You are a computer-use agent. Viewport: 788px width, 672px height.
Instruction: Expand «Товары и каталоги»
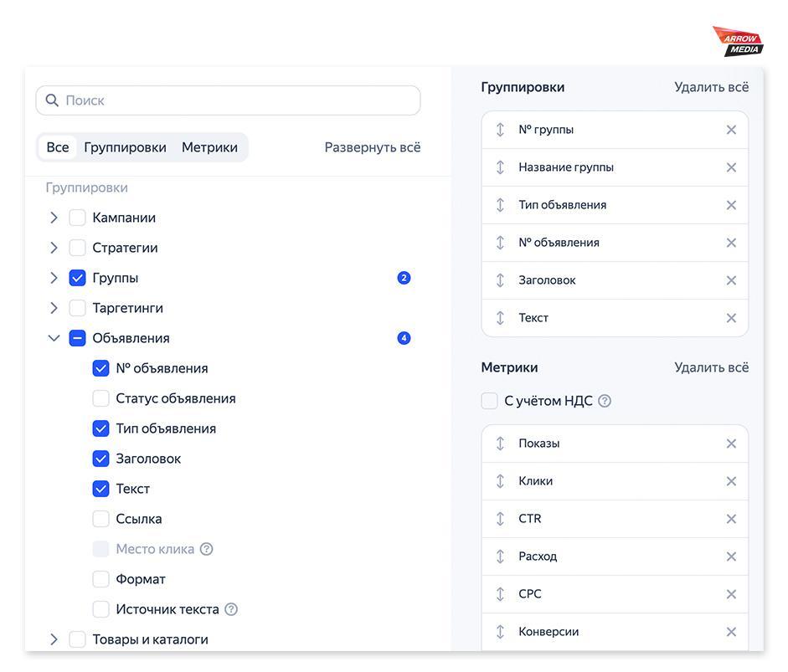54,639
